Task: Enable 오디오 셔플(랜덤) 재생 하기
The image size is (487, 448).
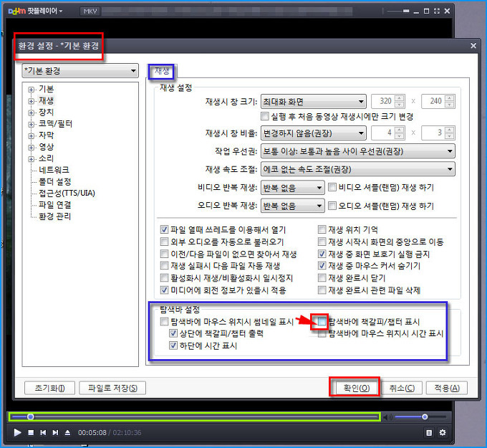Action: pyautogui.click(x=332, y=206)
